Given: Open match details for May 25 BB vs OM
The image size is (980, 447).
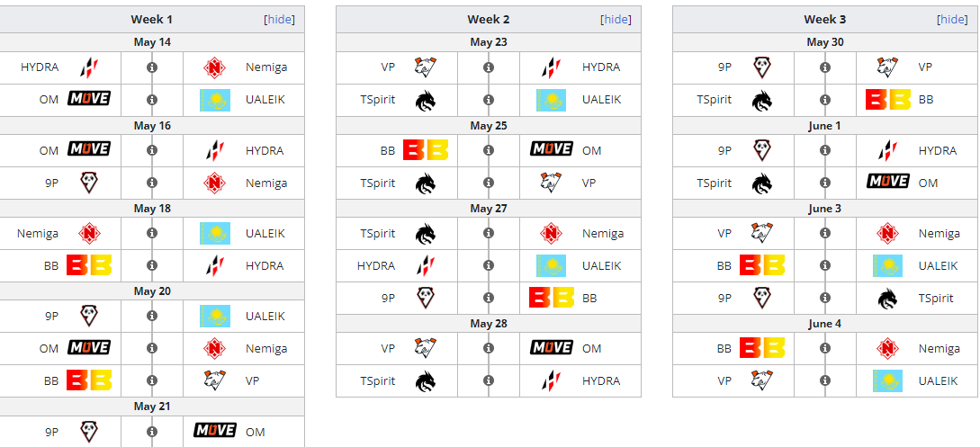Looking at the screenshot, I should [489, 150].
